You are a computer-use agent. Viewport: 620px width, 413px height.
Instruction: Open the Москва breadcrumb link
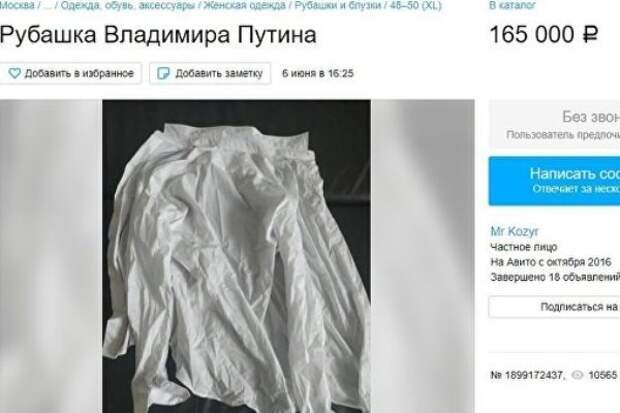click(17, 5)
